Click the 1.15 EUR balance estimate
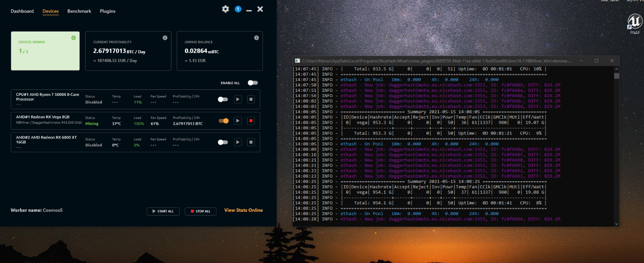The image size is (644, 263). tap(195, 61)
